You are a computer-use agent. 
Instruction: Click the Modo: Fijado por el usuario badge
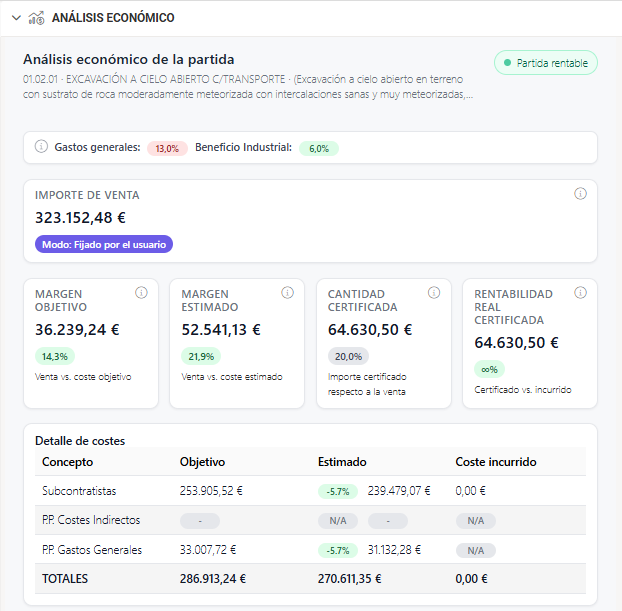pyautogui.click(x=104, y=244)
